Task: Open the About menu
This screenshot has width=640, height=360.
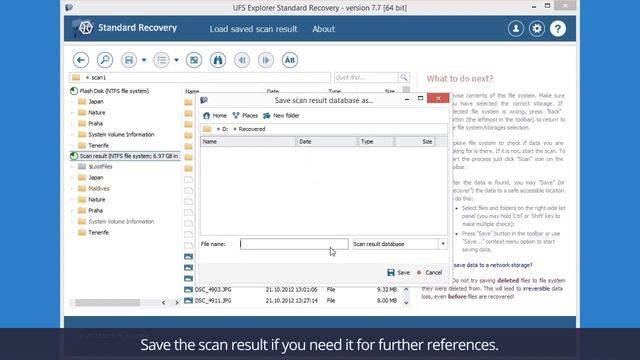Action: point(323,29)
